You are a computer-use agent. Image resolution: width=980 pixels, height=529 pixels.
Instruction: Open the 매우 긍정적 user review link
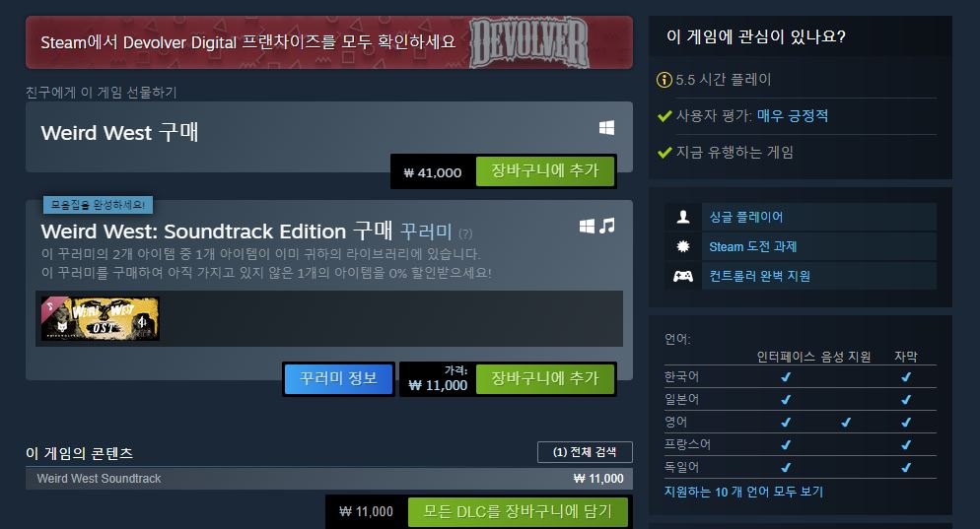click(793, 115)
